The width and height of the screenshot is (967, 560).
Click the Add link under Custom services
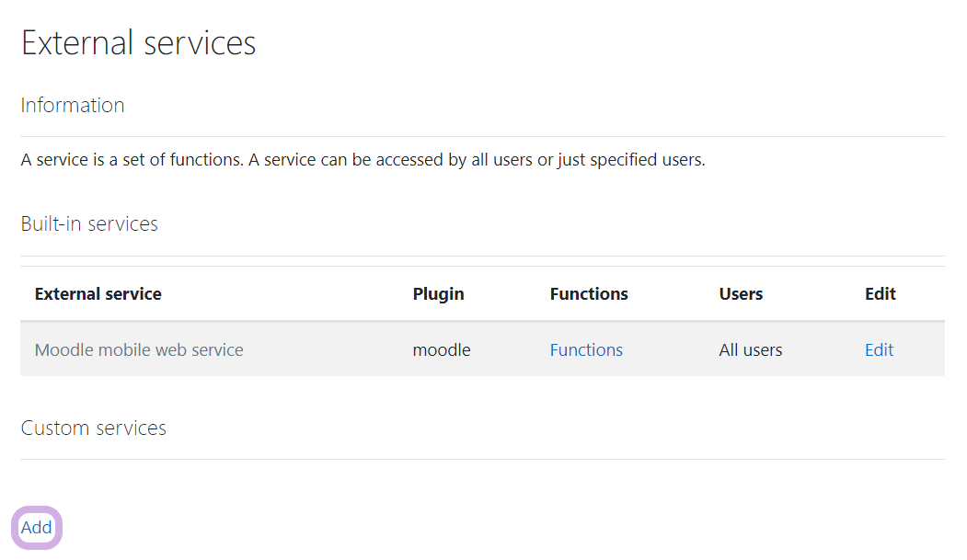coord(37,528)
